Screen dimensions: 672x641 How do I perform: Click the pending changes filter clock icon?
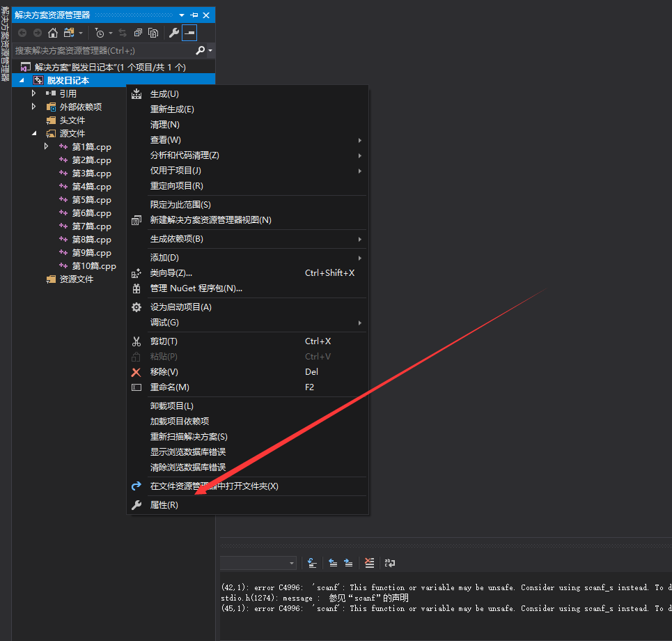(100, 33)
